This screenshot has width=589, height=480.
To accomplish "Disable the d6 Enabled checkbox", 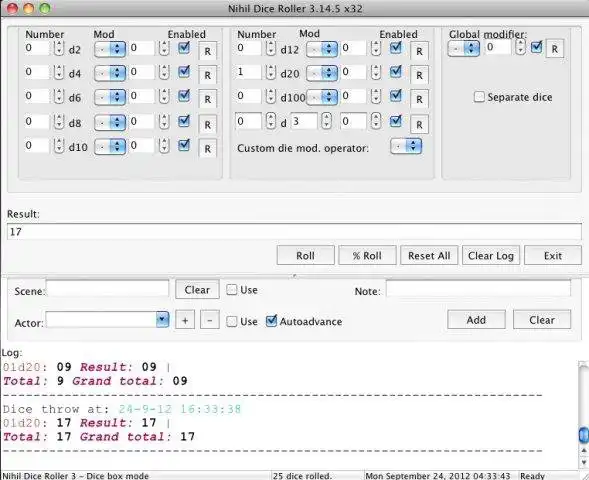I will [x=184, y=96].
